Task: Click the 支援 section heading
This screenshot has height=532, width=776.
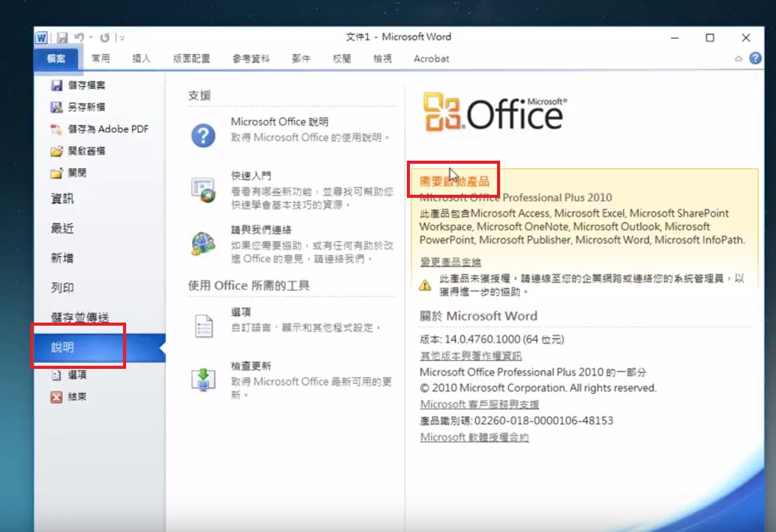Action: coord(199,96)
